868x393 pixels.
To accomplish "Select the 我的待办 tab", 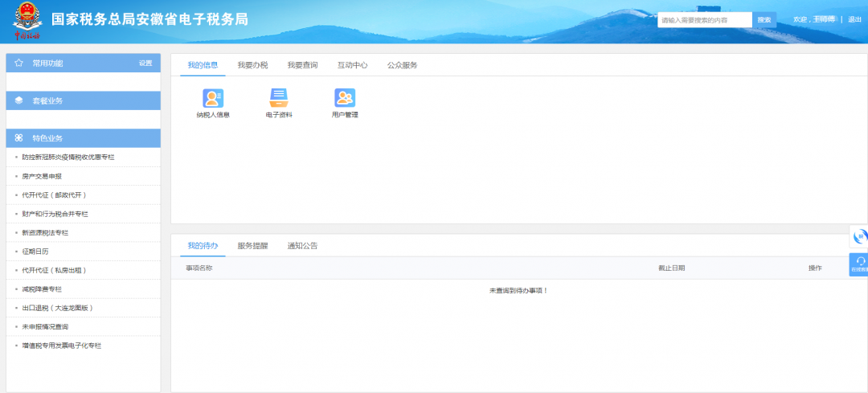I will (x=203, y=246).
